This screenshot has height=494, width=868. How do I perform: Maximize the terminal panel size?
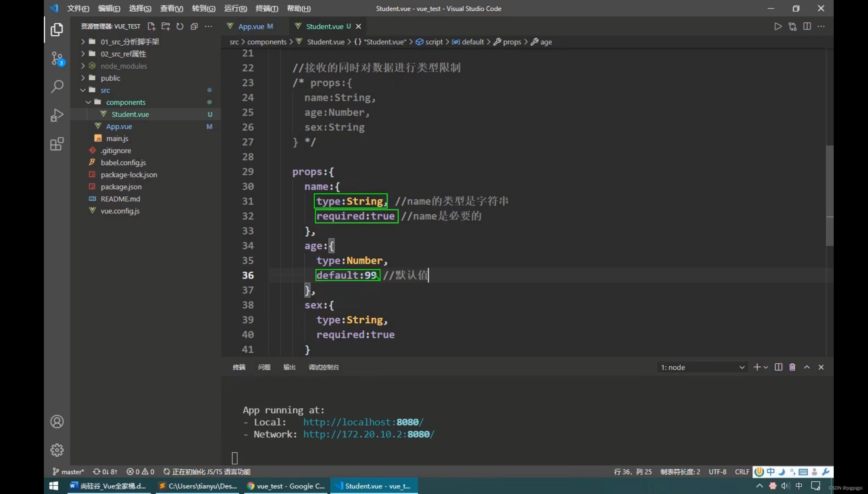click(x=807, y=367)
